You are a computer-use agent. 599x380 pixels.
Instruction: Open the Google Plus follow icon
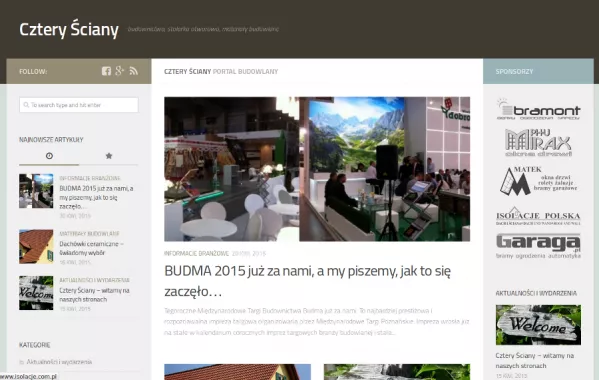120,71
